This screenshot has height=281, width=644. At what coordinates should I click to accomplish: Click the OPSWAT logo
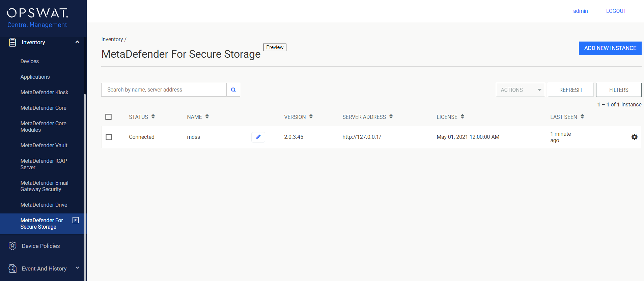[x=37, y=13]
